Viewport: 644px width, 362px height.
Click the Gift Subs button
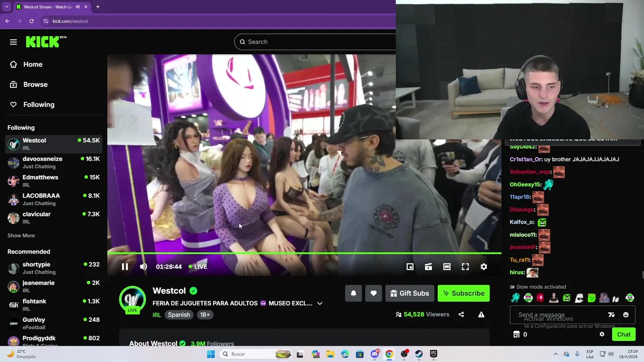(410, 294)
